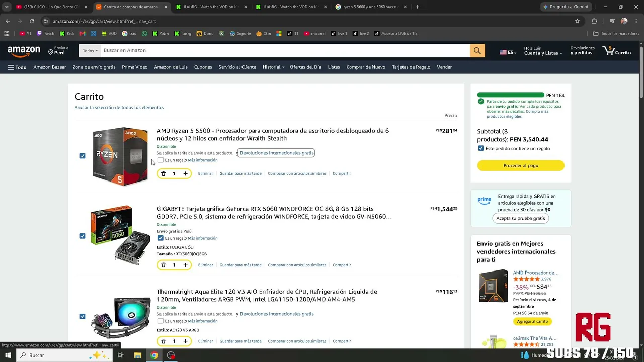Click 'Pregunta a Gemini' button in title bar
Viewport: 644px width, 362px height.
pos(566,7)
